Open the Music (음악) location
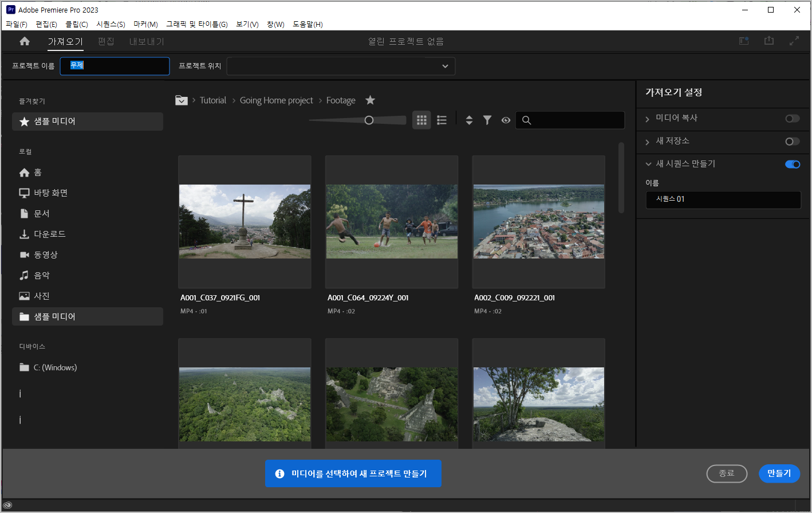The height and width of the screenshot is (513, 812). (x=88, y=276)
